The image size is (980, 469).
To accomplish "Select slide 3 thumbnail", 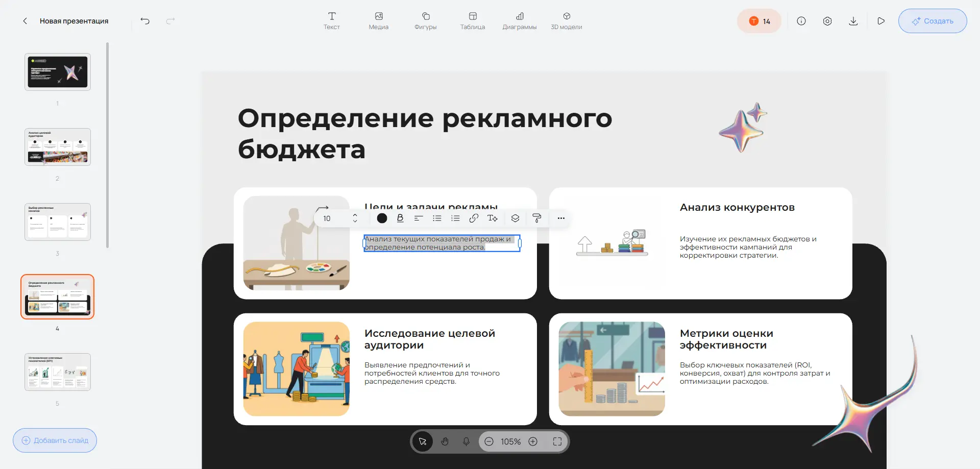I will (x=58, y=222).
